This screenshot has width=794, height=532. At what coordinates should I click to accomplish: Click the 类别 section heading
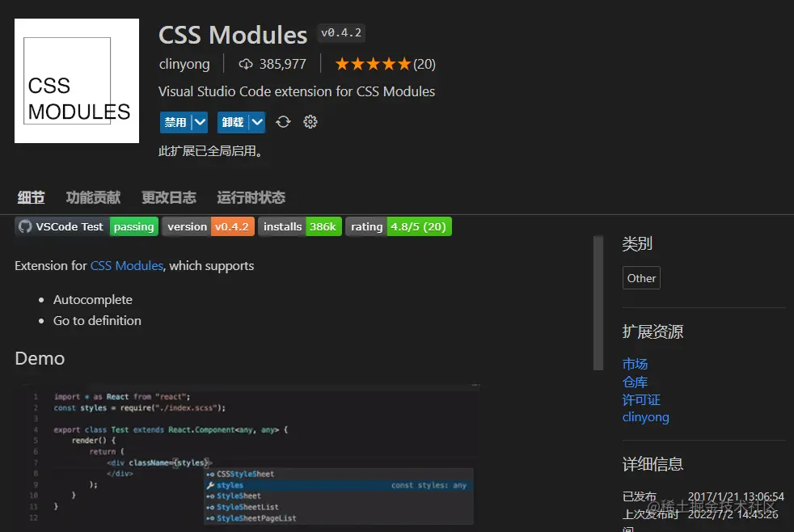click(637, 244)
